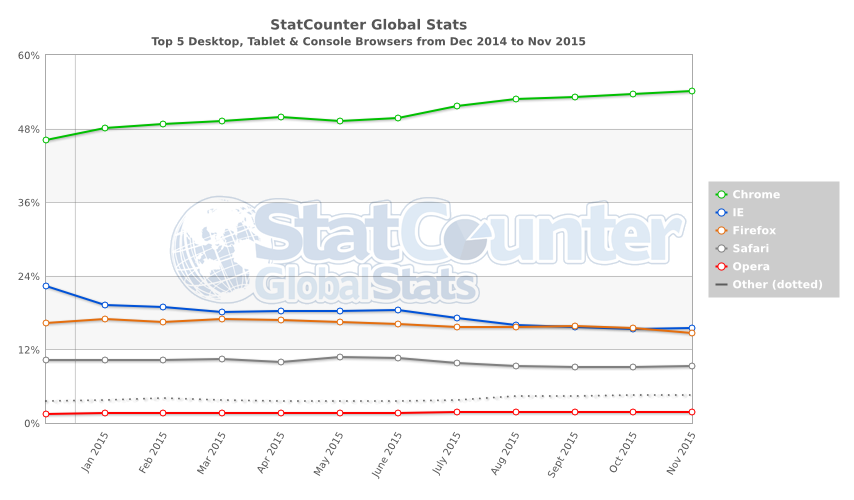Click the Chrome data point for Nov 2015

[692, 91]
